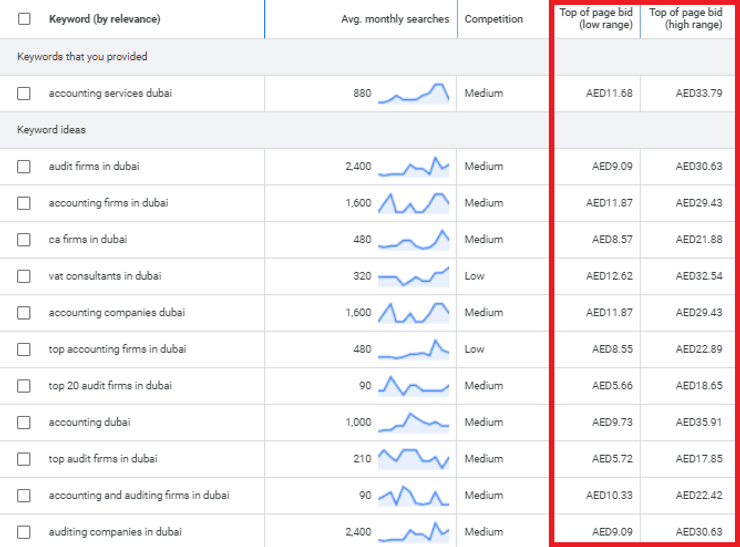Select top 20 audit firms in dubai checkbox

(24, 386)
